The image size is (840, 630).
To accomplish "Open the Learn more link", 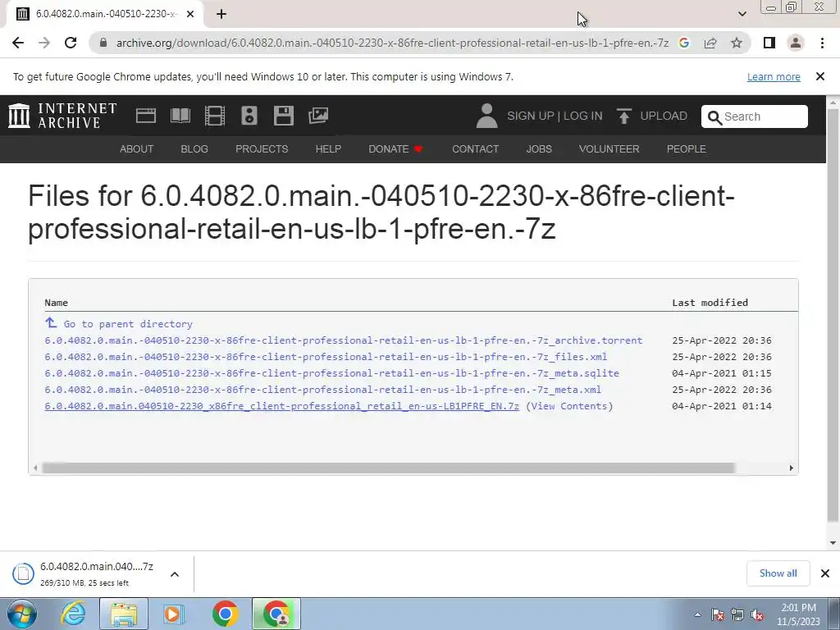I will click(774, 76).
